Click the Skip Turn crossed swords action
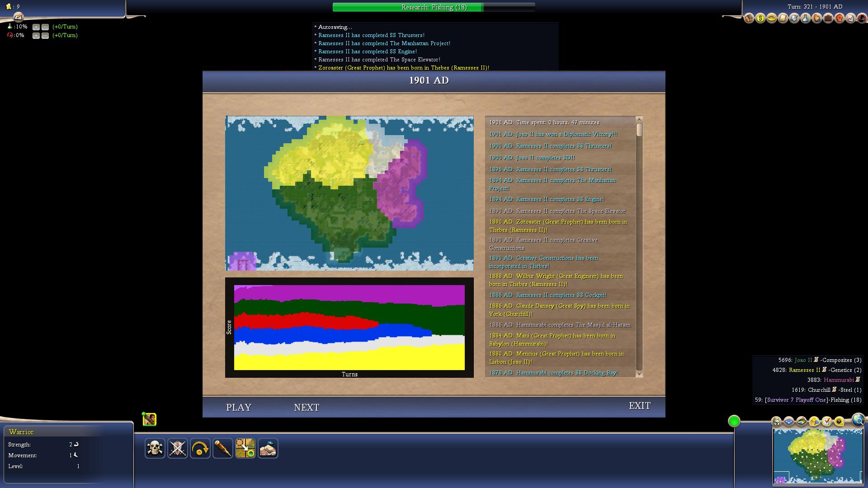868x488 pixels. (178, 448)
